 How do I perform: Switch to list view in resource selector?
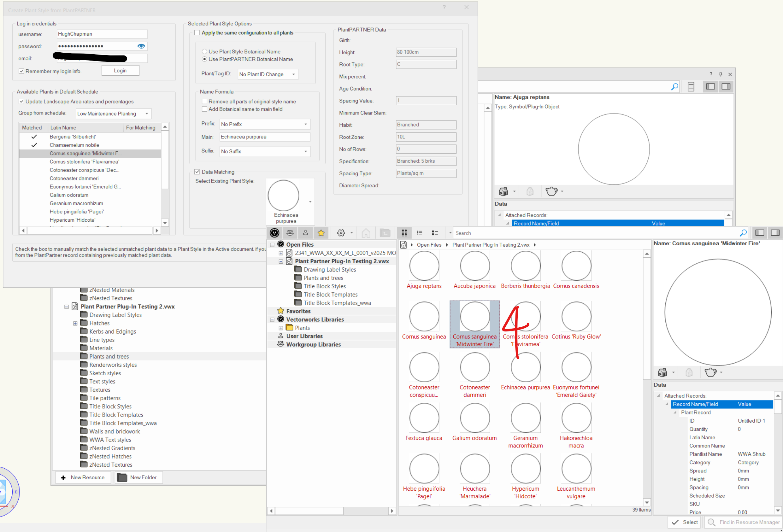point(420,233)
